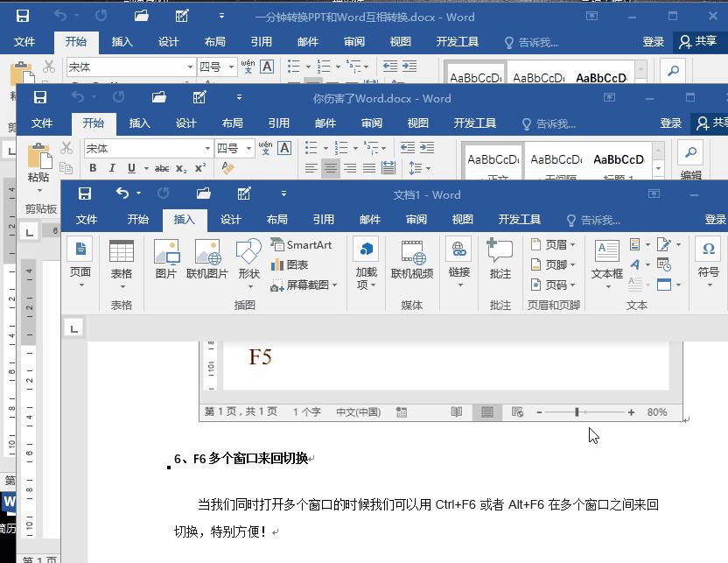Toggle Bold formatting in the Home ribbon
Image resolution: width=728 pixels, height=563 pixels.
pos(94,166)
